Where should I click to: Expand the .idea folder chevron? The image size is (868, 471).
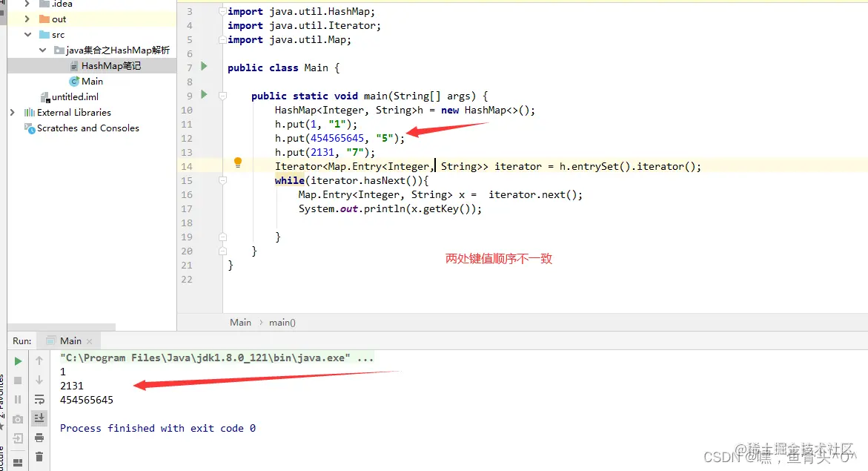(27, 4)
